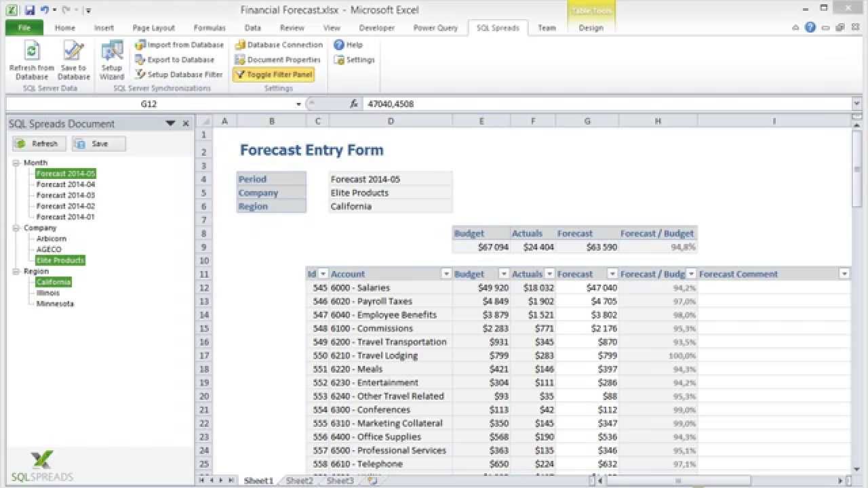Toggle the Filter Panel button
Viewport: 868px width, 488px height.
pyautogui.click(x=273, y=75)
